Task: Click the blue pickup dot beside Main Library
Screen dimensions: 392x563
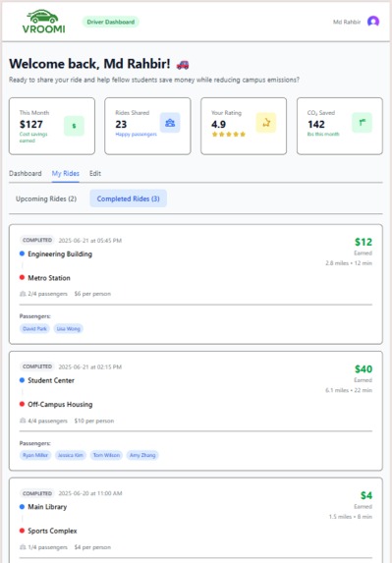Action: [x=22, y=507]
